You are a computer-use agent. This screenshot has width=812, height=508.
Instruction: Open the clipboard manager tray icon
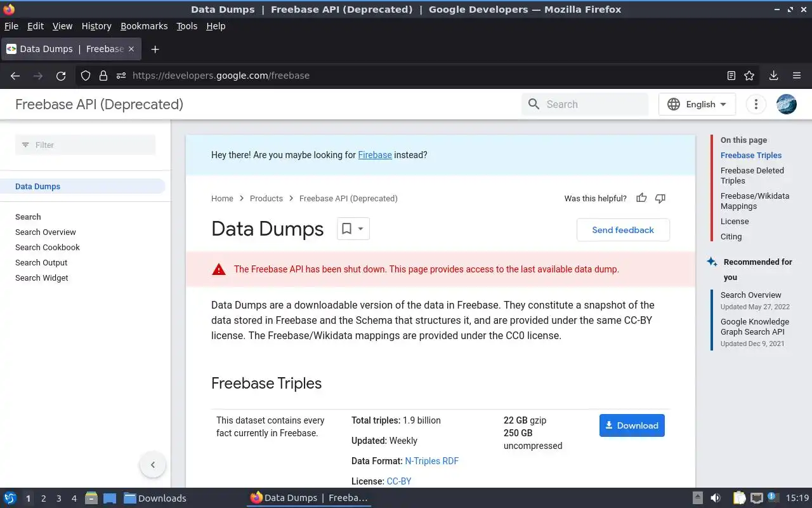click(739, 498)
